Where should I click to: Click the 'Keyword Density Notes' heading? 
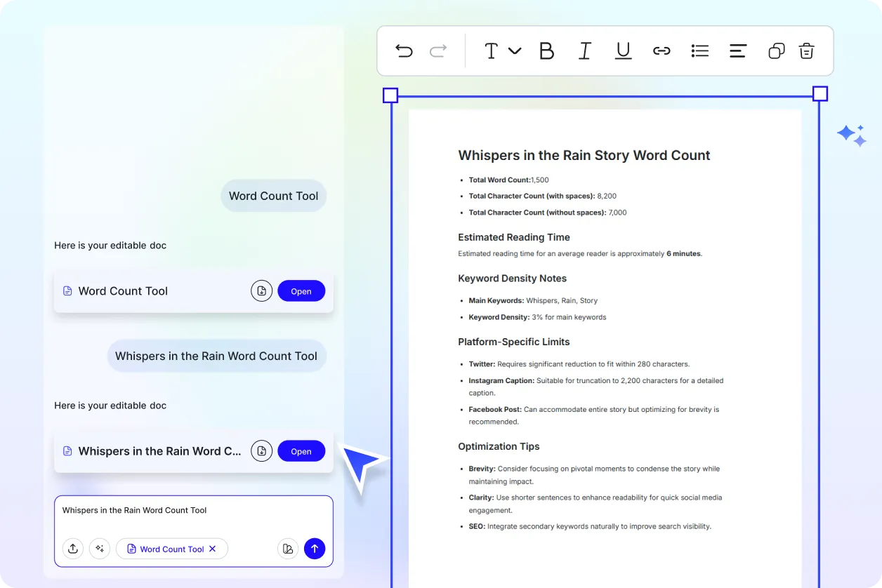click(512, 279)
